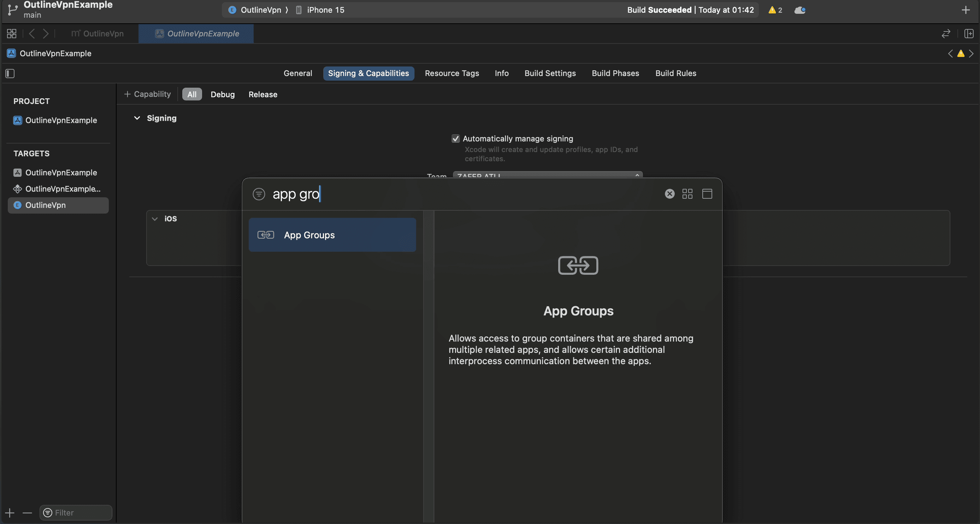The height and width of the screenshot is (524, 980).
Task: Open the related items grid menu
Action: [x=12, y=34]
